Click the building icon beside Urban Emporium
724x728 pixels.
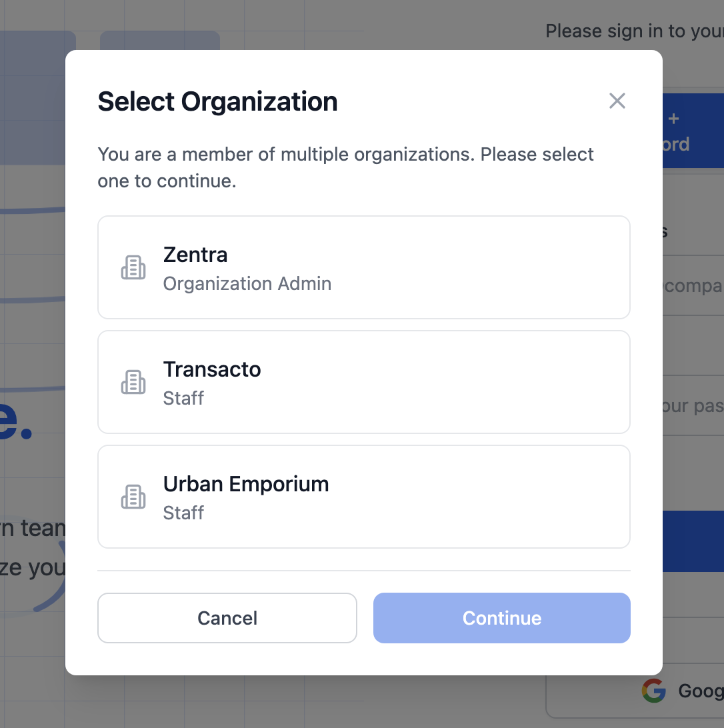133,496
